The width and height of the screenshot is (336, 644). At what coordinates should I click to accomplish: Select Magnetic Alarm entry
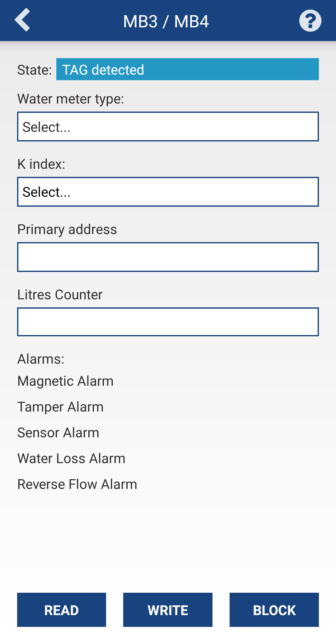pos(65,381)
